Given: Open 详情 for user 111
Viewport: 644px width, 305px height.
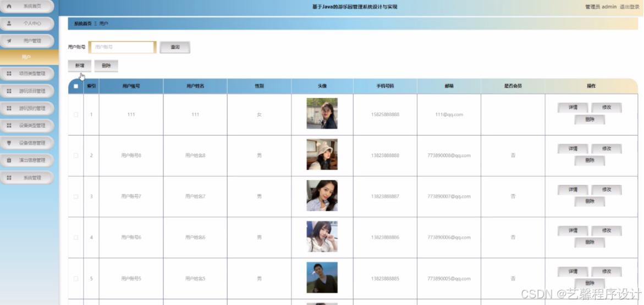Looking at the screenshot, I should 573,108.
